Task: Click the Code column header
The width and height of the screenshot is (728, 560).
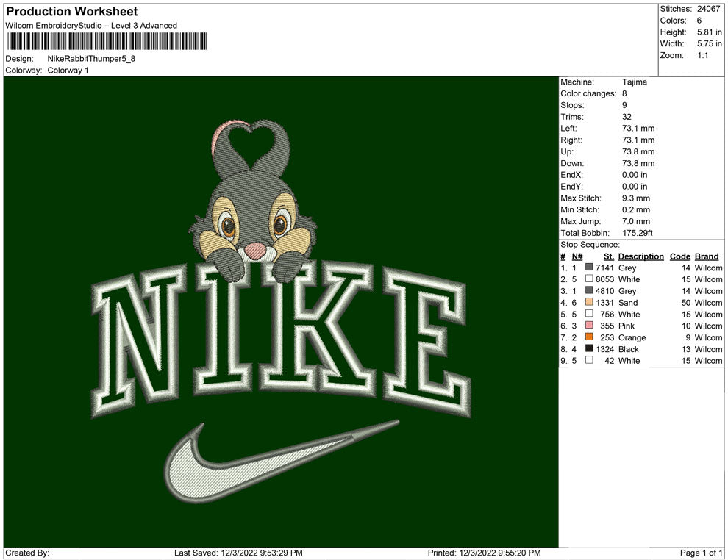Action: (x=679, y=256)
